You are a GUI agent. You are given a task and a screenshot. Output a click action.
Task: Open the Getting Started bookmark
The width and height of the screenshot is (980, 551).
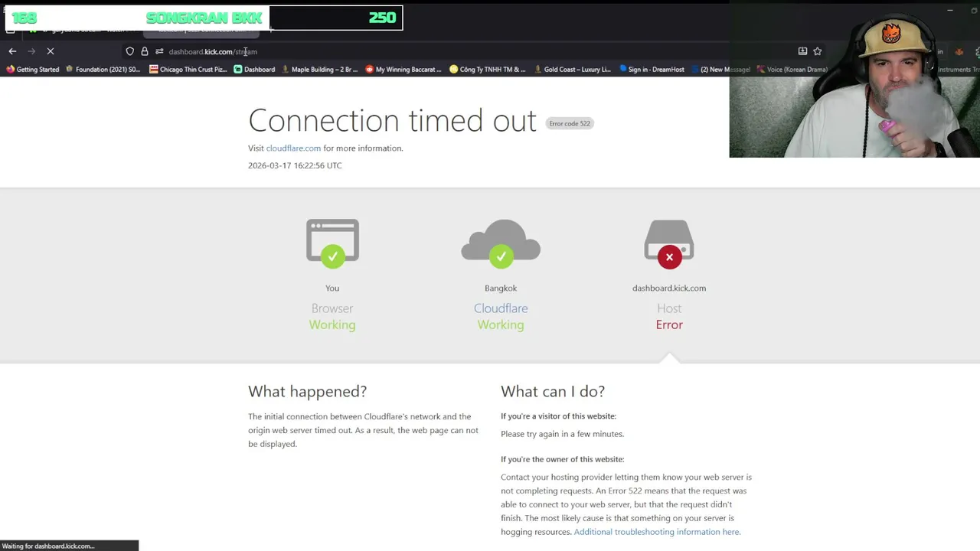32,70
